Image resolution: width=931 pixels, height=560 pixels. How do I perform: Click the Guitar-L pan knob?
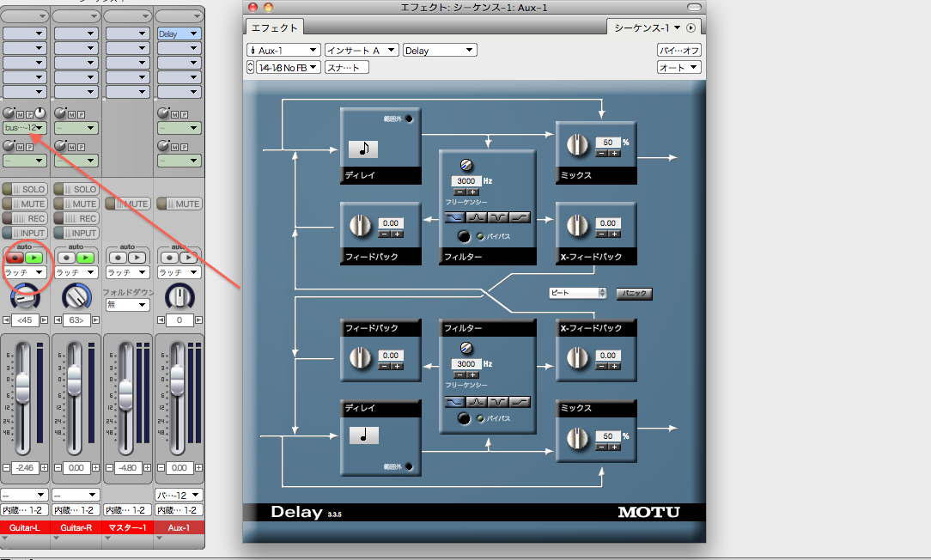pyautogui.click(x=24, y=296)
